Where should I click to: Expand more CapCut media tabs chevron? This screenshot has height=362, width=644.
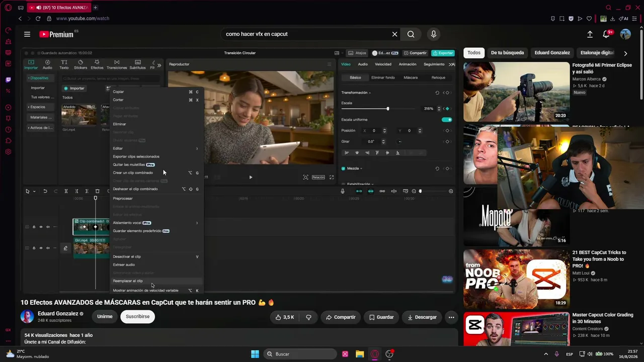pos(159,65)
